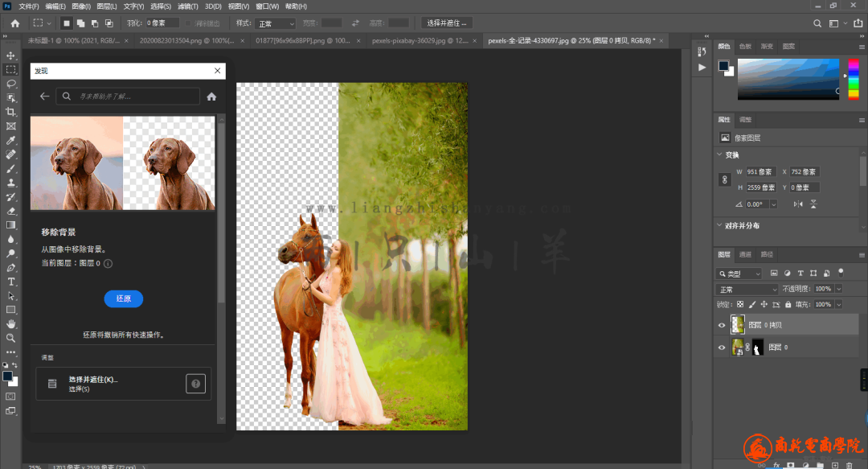Hide the 图层 0 拷贝 layer
Screen dimensions: 868x469
click(x=722, y=326)
